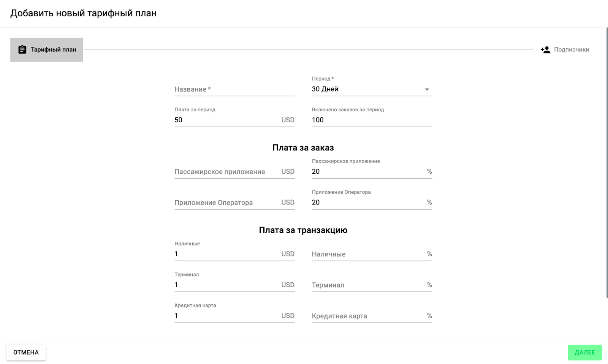Click the add-person icon beside Подписчики

545,49
